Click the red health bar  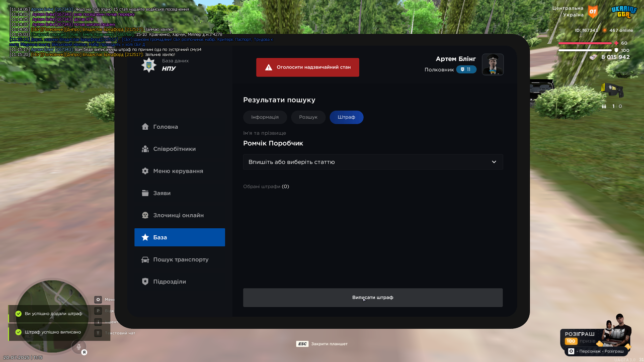click(585, 43)
